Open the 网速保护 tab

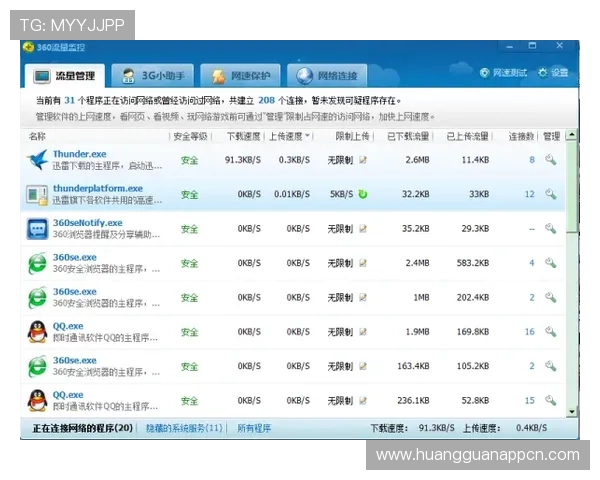240,75
